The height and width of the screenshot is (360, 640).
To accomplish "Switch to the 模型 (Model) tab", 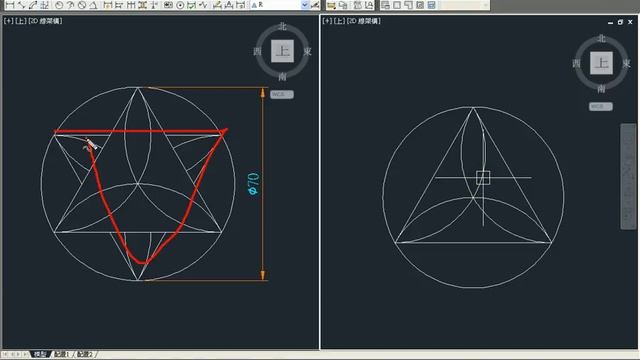I will [x=40, y=354].
